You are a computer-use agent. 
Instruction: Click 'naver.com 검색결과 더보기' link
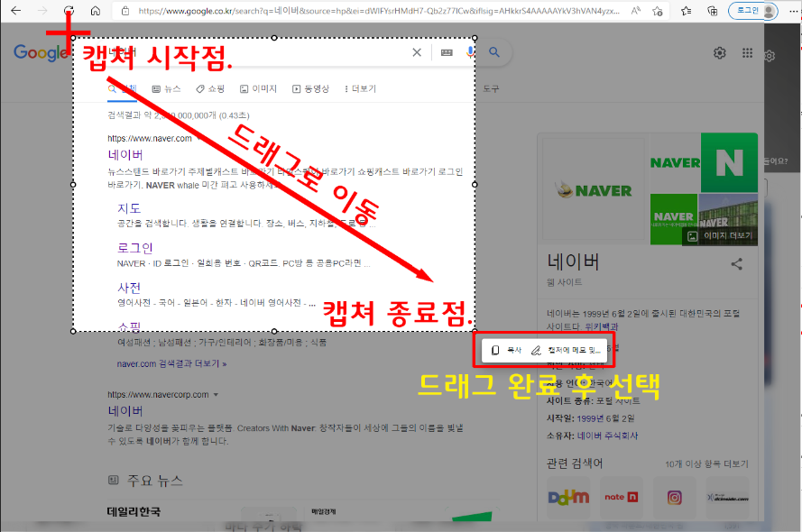(x=171, y=364)
